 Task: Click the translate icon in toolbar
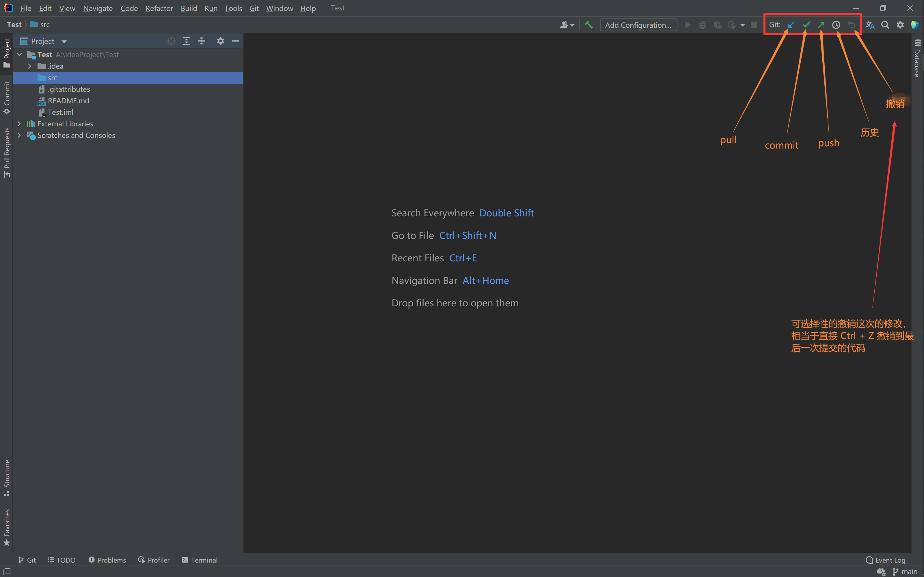pyautogui.click(x=870, y=25)
